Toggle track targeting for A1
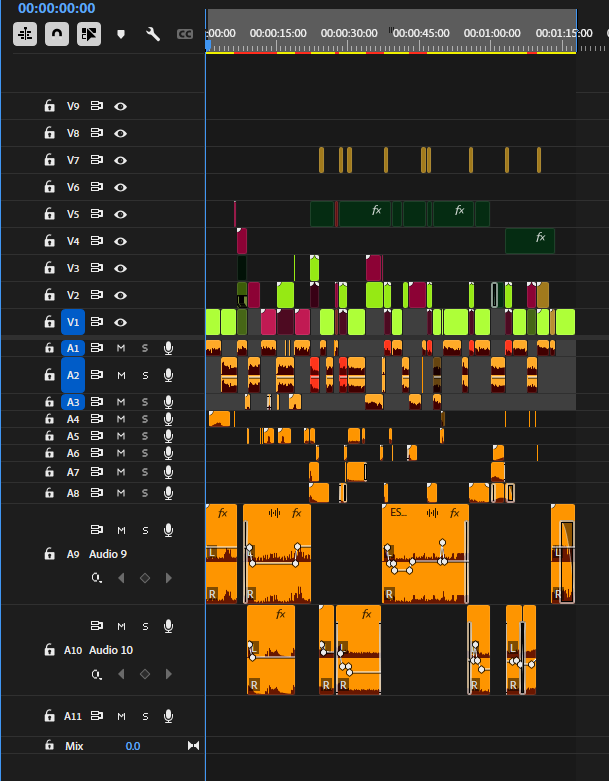Image resolution: width=609 pixels, height=781 pixels. [x=73, y=348]
